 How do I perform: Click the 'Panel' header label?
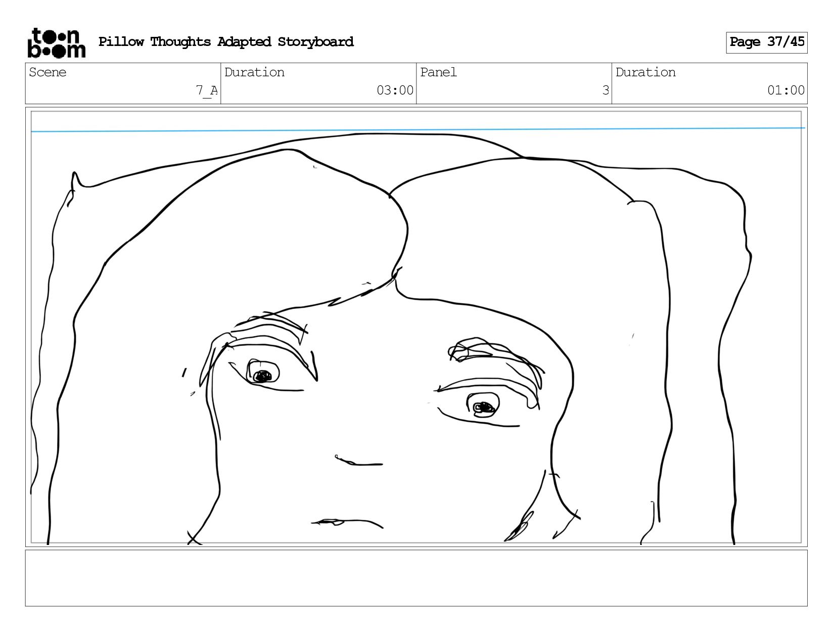(x=438, y=73)
